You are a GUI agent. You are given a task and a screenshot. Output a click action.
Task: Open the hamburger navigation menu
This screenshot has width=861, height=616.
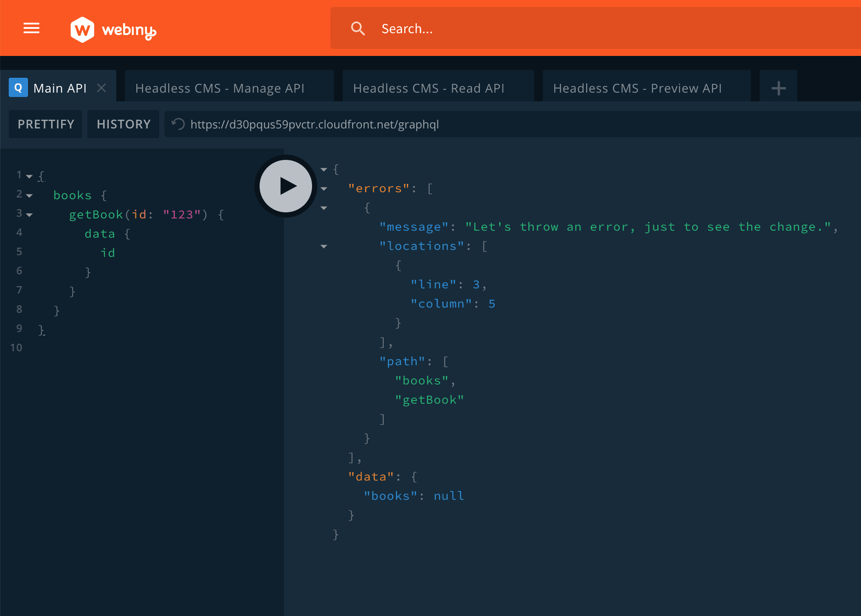pos(31,28)
